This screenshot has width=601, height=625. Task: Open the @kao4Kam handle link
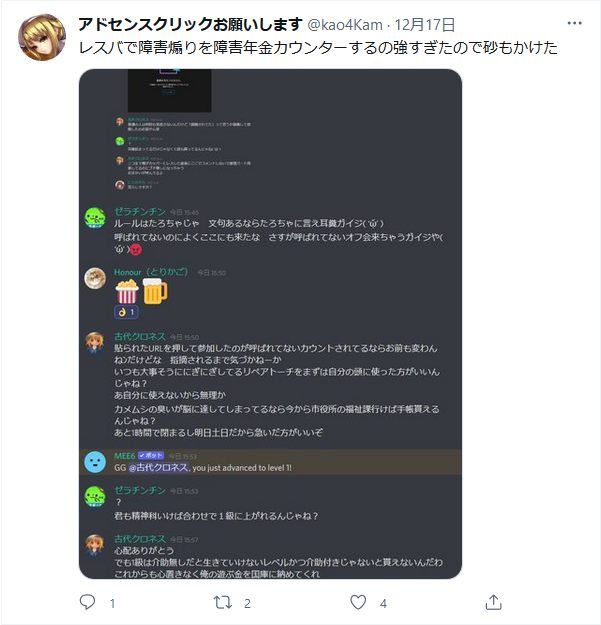tap(345, 25)
